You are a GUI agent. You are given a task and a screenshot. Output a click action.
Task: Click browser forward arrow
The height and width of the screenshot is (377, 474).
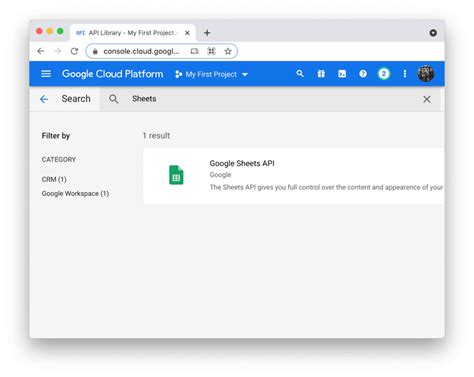58,51
